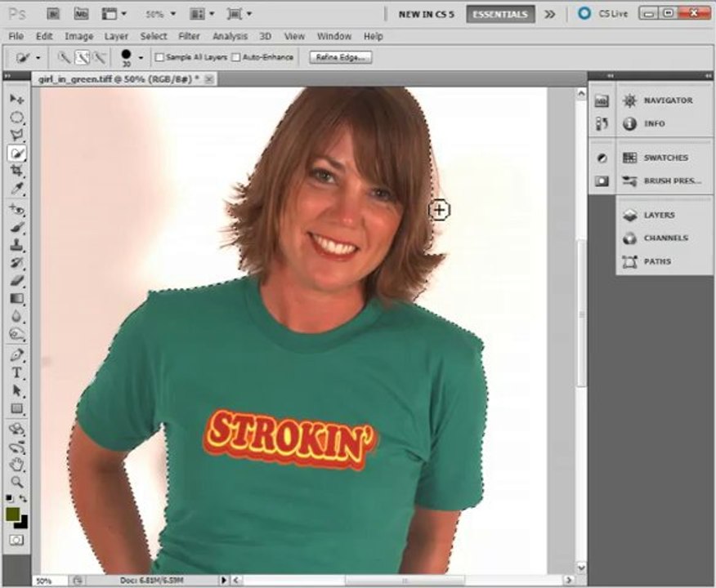Select the Crop tool
This screenshot has height=588, width=716.
pos(16,171)
